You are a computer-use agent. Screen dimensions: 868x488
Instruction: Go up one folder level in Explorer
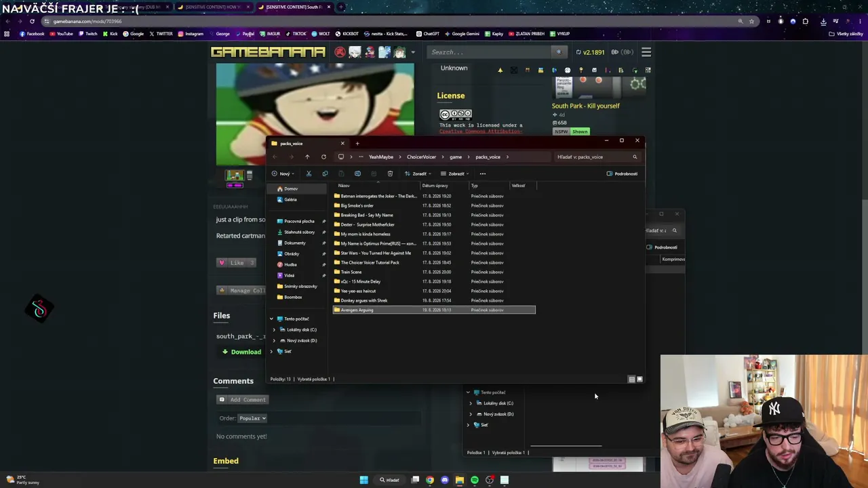307,157
